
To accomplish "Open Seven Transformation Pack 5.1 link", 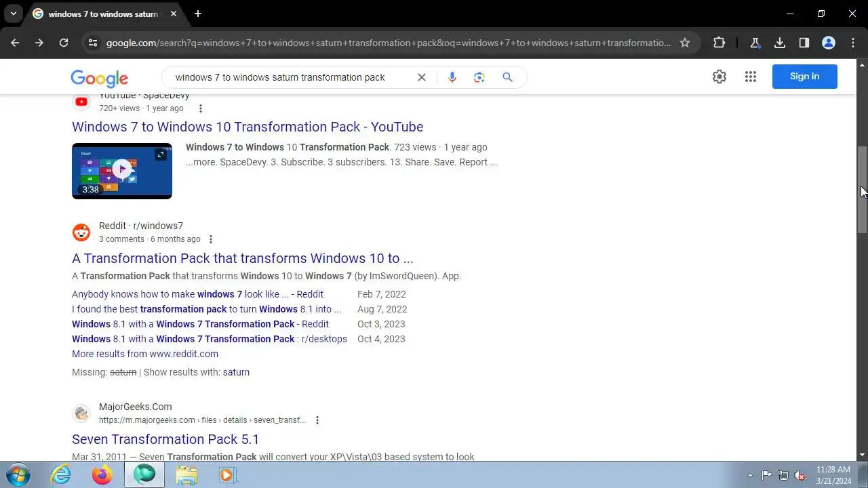I will click(165, 439).
